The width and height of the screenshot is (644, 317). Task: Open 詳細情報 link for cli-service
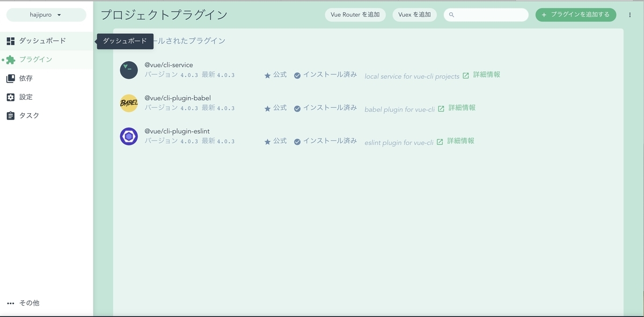pos(487,75)
